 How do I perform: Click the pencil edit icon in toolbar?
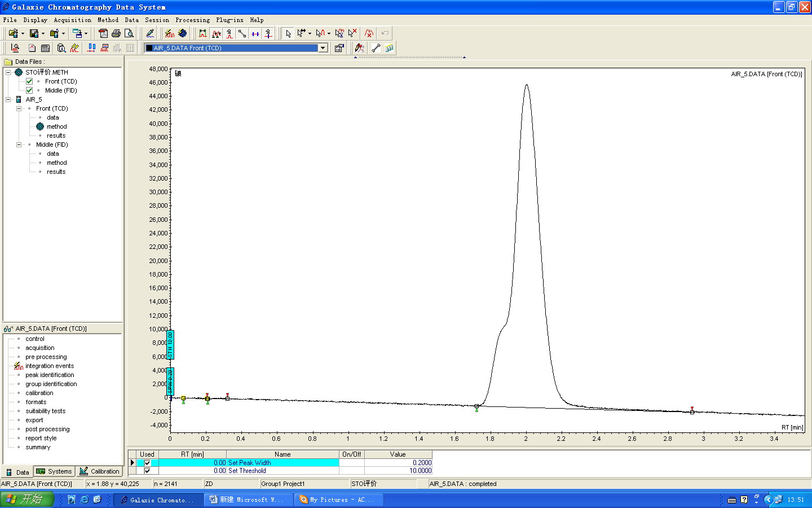coord(150,33)
